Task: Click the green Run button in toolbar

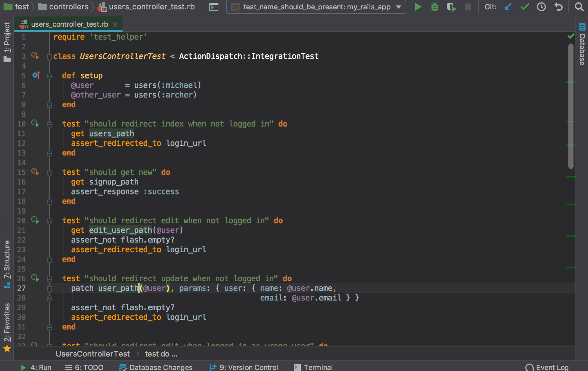Action: (x=418, y=7)
